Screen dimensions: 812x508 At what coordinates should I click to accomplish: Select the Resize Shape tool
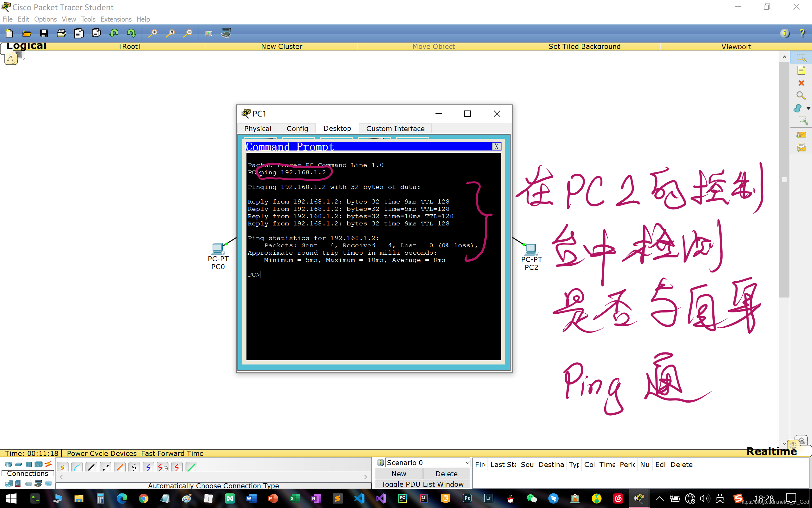point(802,121)
